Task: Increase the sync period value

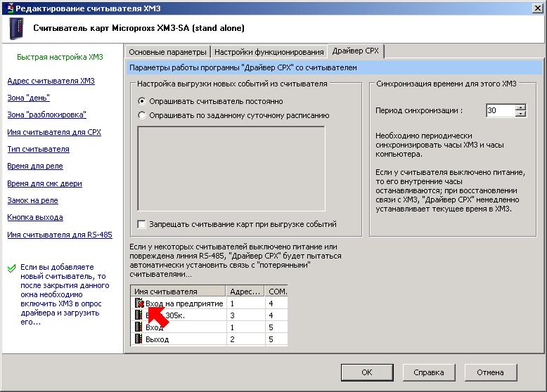Action: click(520, 107)
